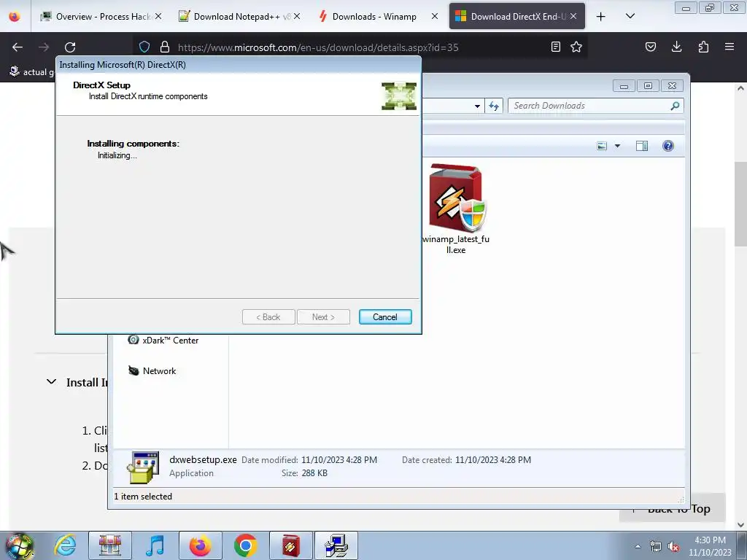Select xDark Center in Explorer navigation pane
Image resolution: width=747 pixels, height=560 pixels.
click(x=163, y=341)
